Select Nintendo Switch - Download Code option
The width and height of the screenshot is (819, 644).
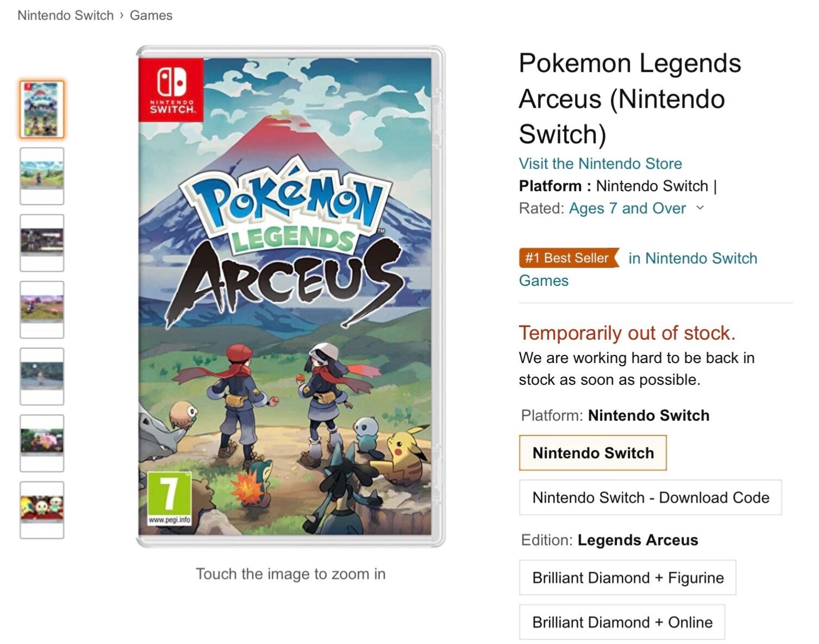point(650,497)
